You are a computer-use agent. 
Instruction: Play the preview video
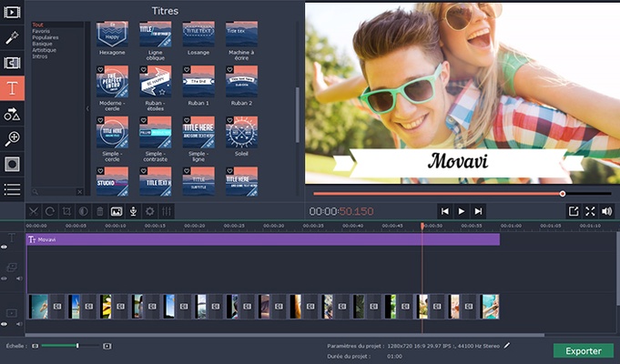[x=461, y=211]
